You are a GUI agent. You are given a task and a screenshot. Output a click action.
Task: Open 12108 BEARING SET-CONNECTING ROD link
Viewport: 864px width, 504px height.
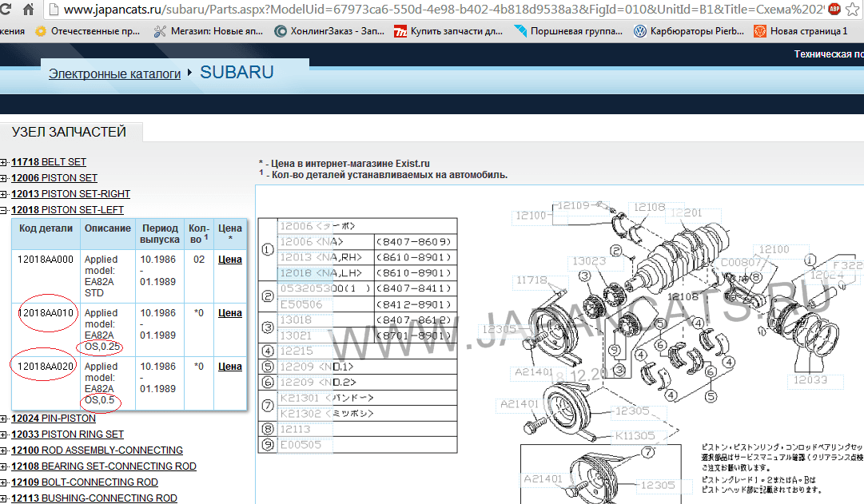point(104,466)
